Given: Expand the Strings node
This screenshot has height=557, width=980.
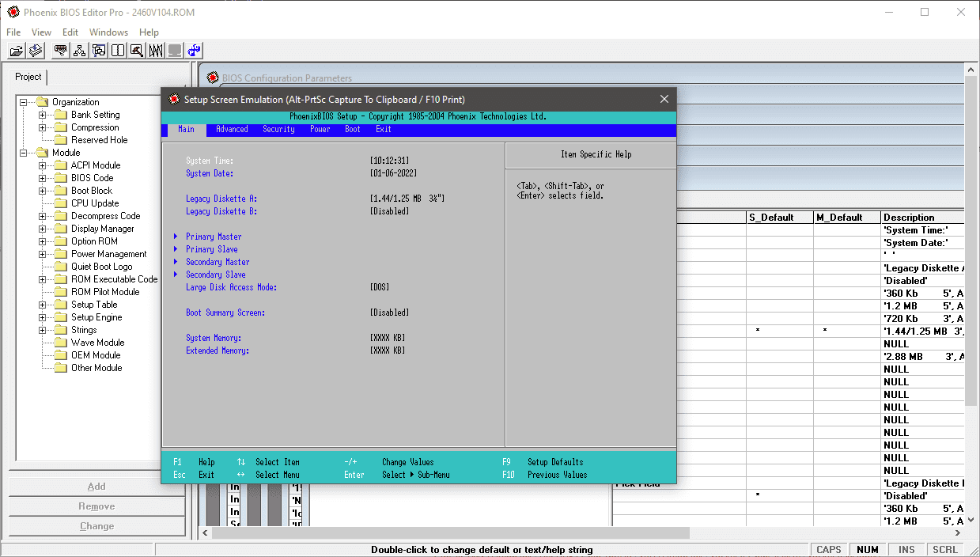Looking at the screenshot, I should [x=43, y=330].
